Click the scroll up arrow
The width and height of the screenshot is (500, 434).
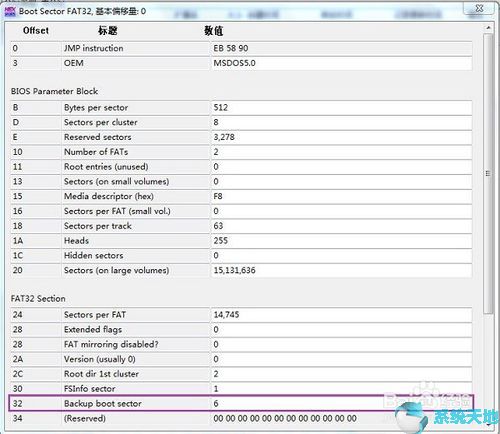488,28
